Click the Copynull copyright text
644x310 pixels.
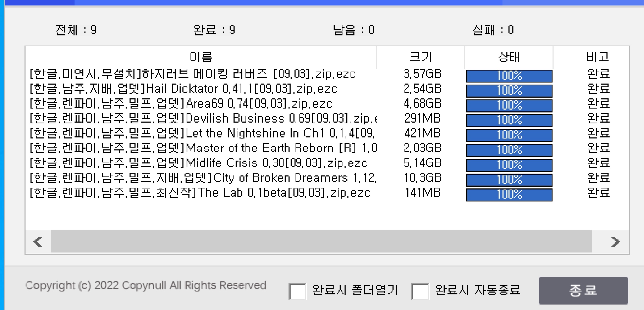coord(146,285)
